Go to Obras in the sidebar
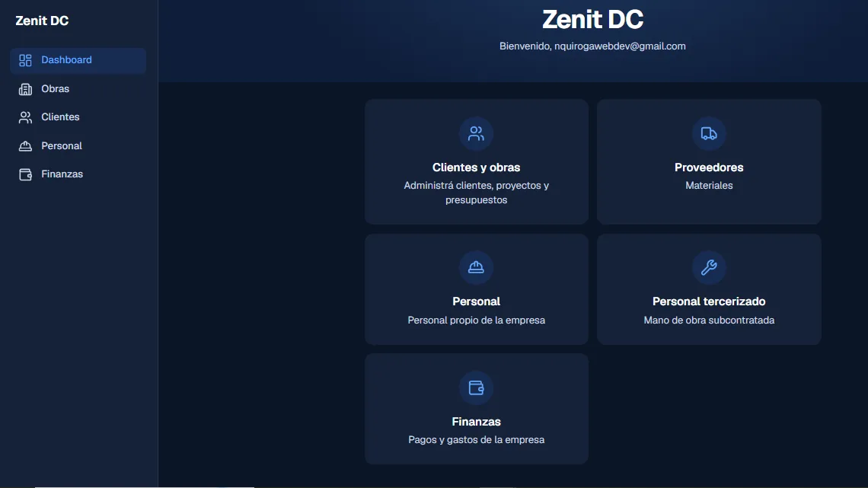This screenshot has height=488, width=868. click(x=78, y=89)
